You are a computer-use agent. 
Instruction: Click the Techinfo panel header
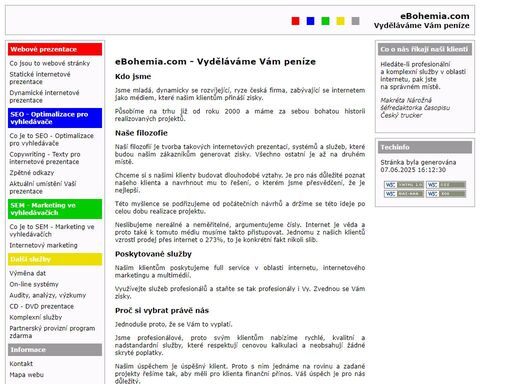pyautogui.click(x=425, y=147)
